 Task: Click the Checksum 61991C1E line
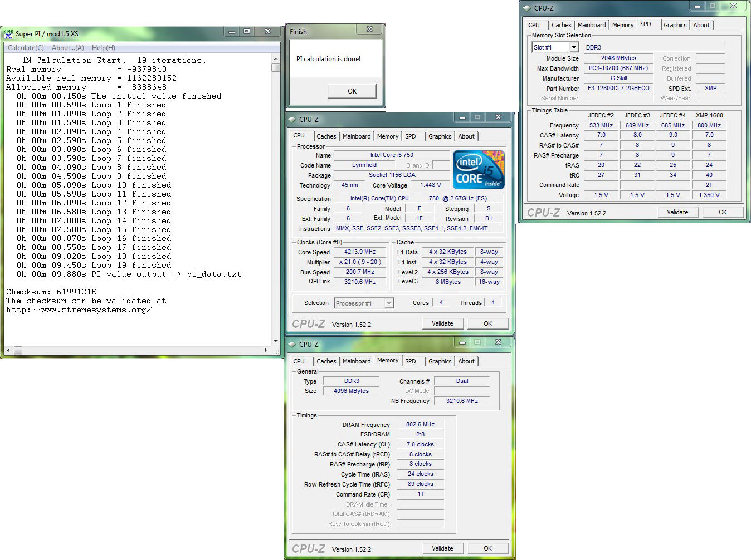51,292
